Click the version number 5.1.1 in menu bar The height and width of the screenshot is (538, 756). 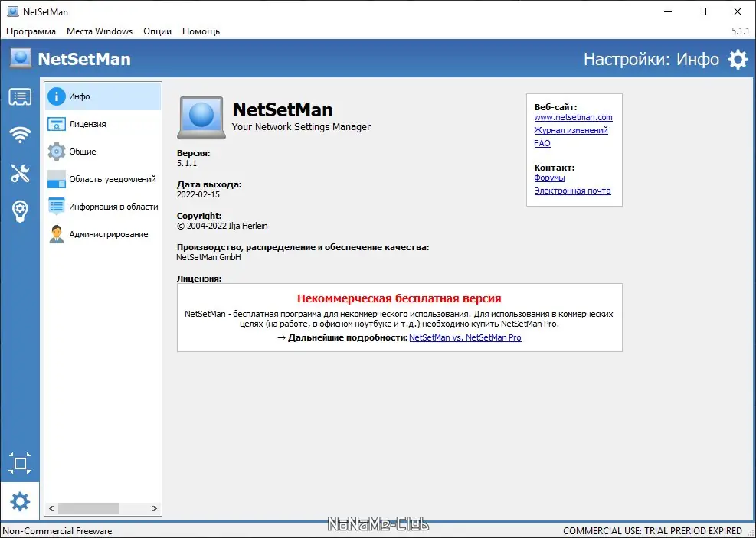pos(740,31)
